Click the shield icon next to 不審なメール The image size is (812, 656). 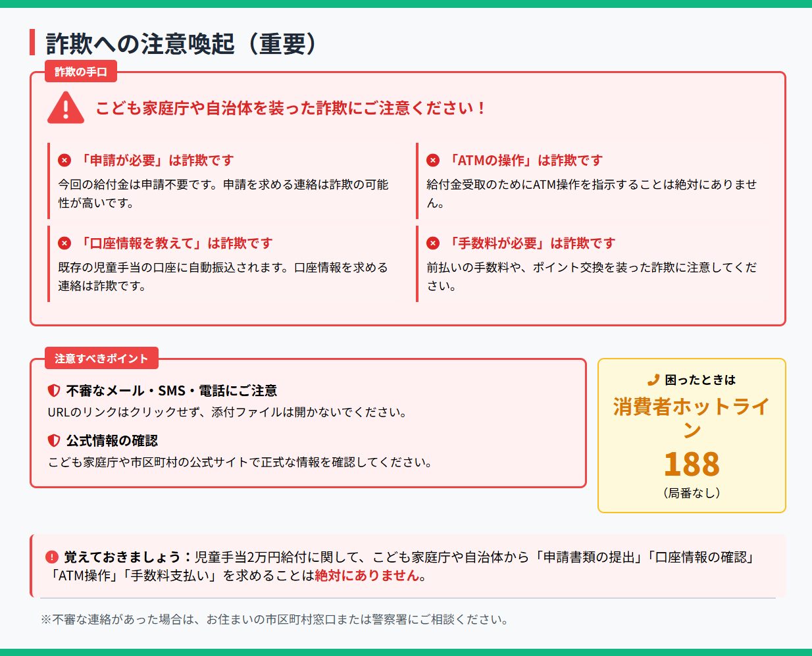(x=54, y=391)
